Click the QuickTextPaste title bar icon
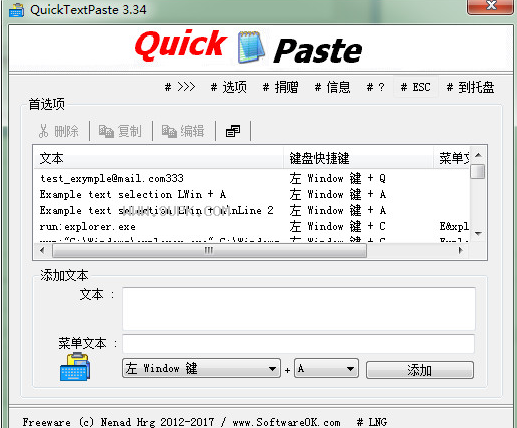Screen dimensions: 517x428 click(16, 9)
